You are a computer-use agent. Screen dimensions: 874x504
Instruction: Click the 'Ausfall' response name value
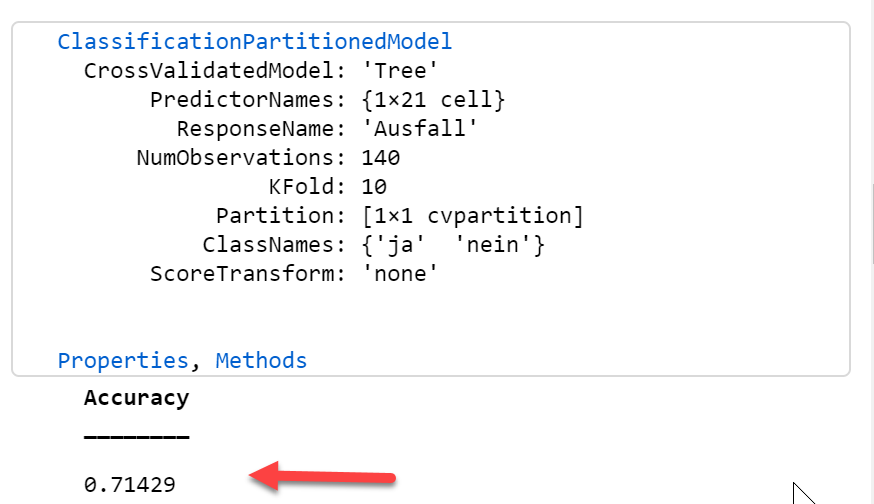(420, 129)
